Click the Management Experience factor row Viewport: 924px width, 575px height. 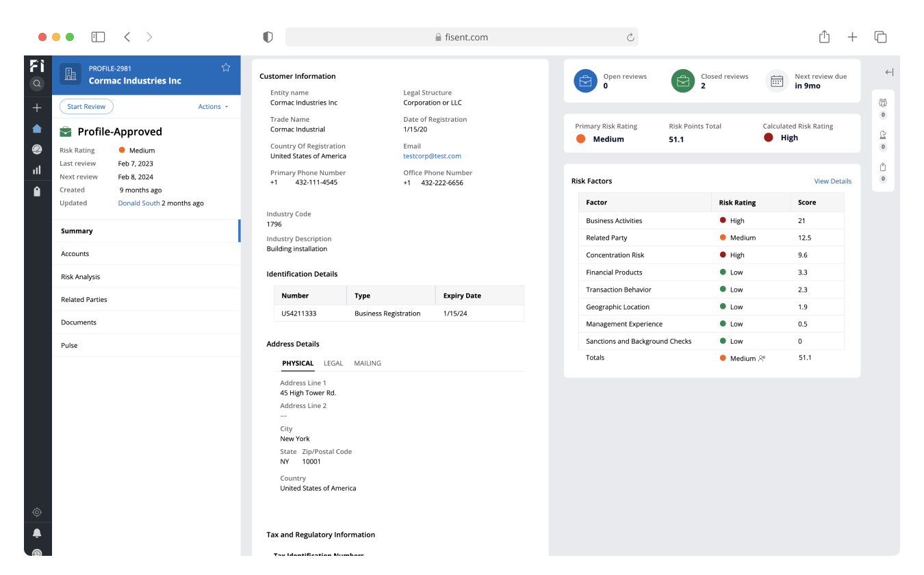[711, 324]
